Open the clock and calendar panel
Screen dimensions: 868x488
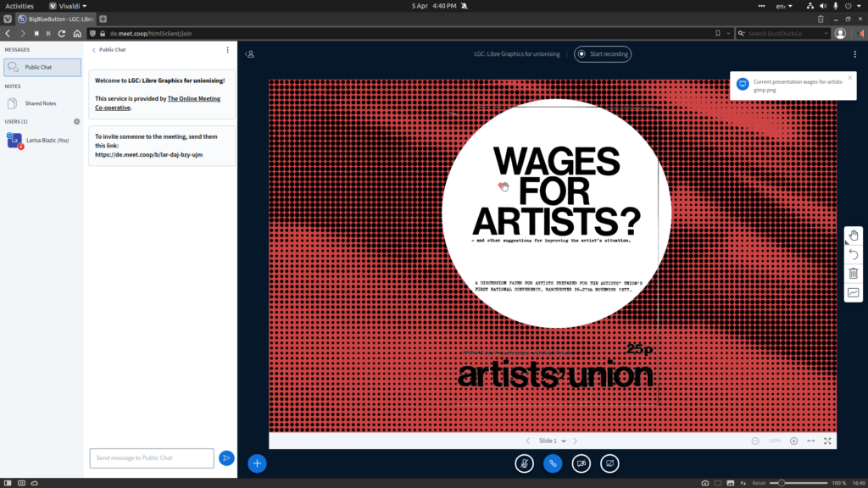coord(435,6)
